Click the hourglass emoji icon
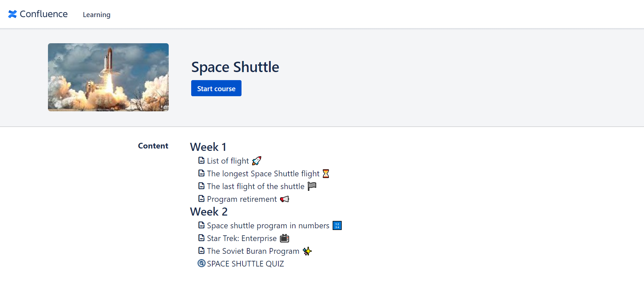 326,174
